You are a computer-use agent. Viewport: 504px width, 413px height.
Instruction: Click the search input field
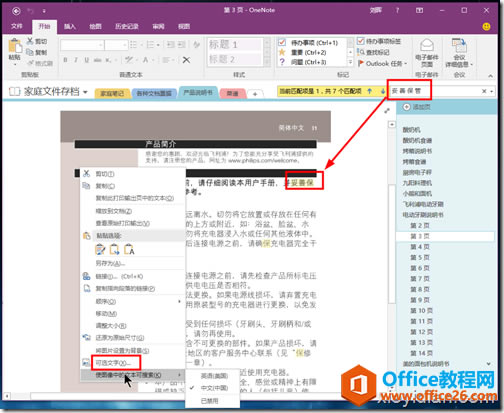pyautogui.click(x=435, y=91)
